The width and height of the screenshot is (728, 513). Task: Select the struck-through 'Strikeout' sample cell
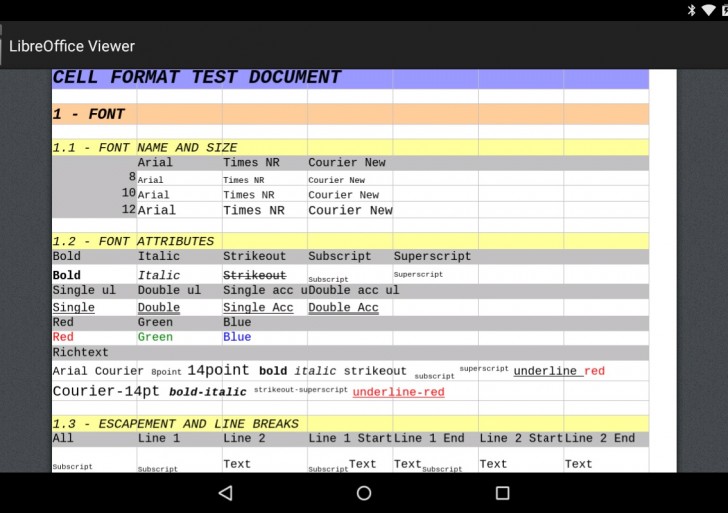point(254,275)
